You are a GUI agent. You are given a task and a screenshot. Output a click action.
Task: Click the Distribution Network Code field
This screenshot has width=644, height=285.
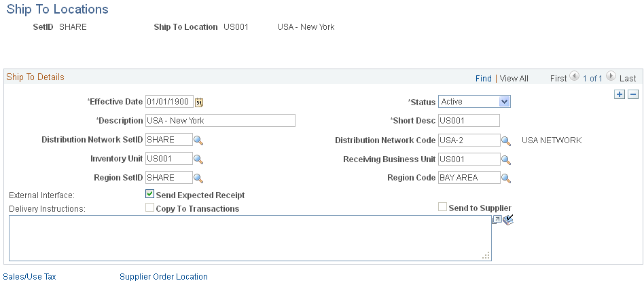click(x=469, y=140)
